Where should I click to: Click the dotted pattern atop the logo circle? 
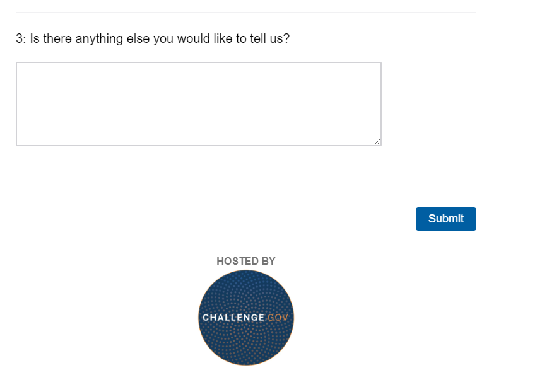pos(246,290)
